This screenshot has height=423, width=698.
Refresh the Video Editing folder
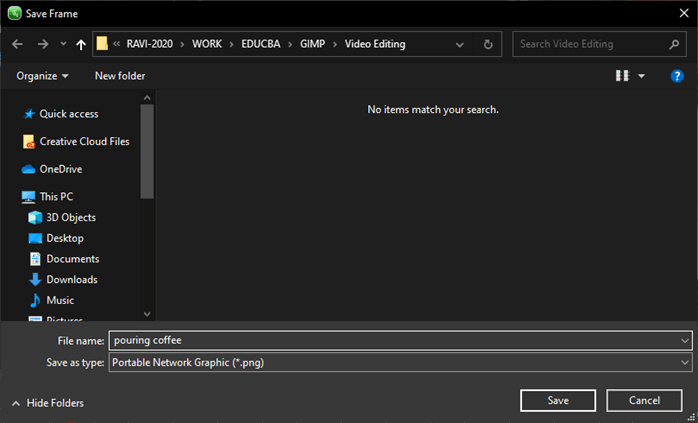488,44
